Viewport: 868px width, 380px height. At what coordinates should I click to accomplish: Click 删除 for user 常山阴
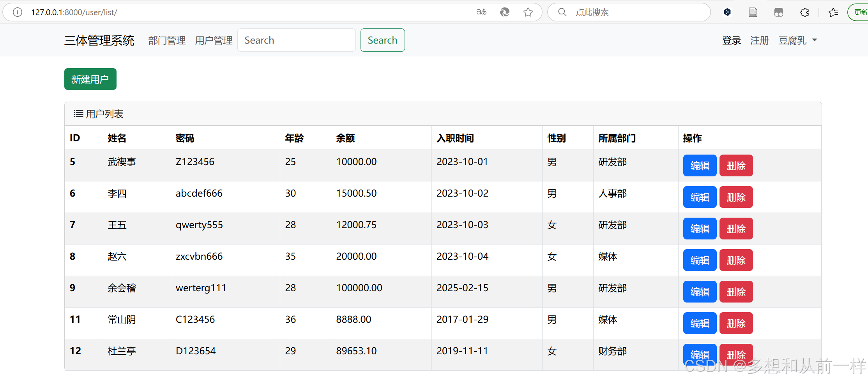736,323
